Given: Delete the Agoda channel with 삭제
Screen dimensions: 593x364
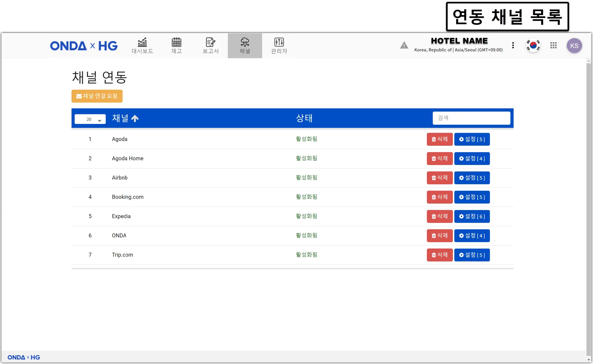Looking at the screenshot, I should click(440, 139).
